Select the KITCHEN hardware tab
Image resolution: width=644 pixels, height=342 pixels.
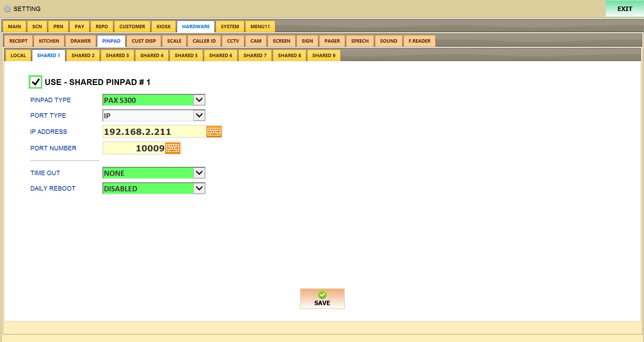49,41
